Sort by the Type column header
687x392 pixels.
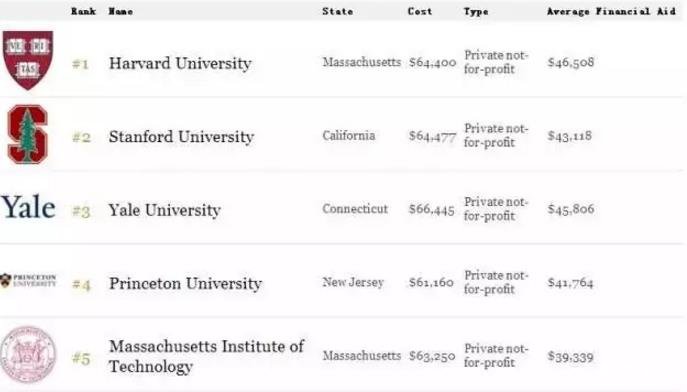[476, 12]
